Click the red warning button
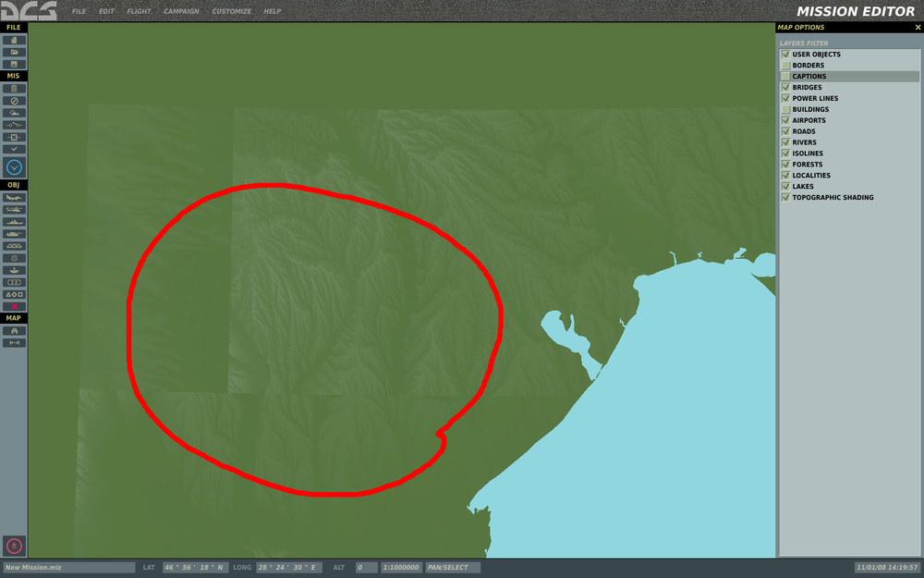Image resolution: width=924 pixels, height=578 pixels. tap(13, 544)
